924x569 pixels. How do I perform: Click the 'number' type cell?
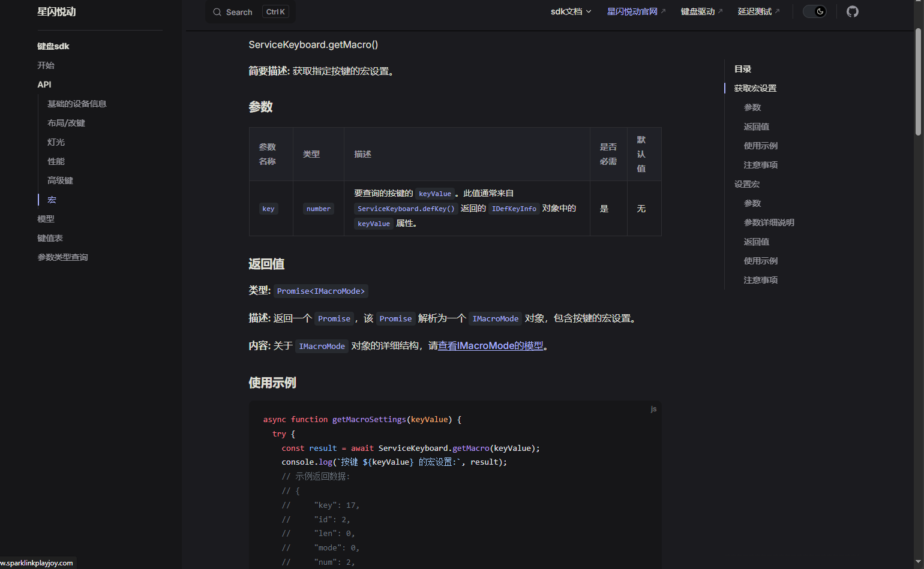(x=319, y=209)
